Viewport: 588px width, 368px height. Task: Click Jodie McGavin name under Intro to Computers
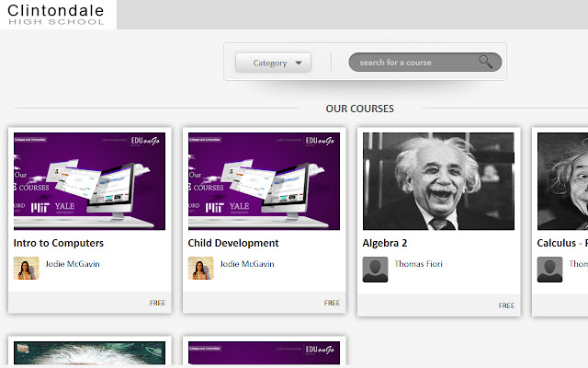tap(73, 264)
